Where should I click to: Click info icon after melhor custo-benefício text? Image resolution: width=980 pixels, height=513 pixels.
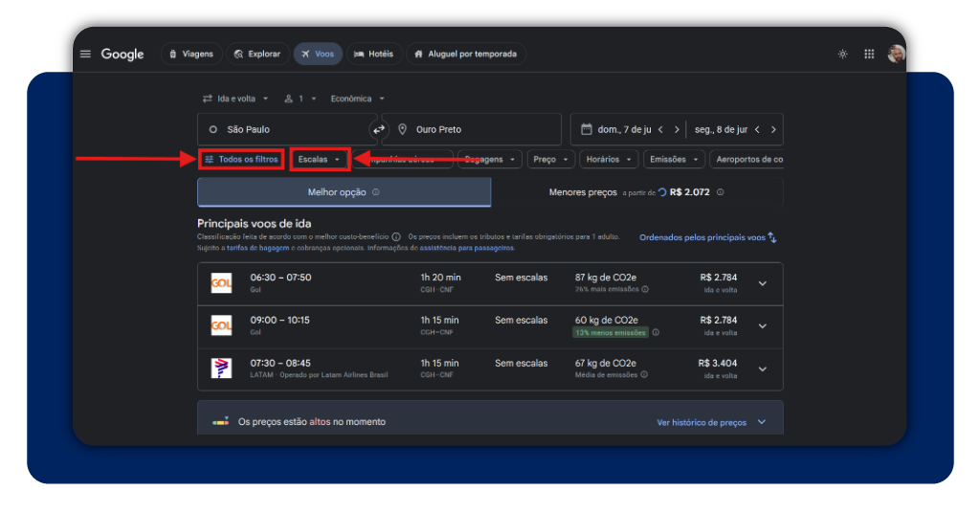395,236
